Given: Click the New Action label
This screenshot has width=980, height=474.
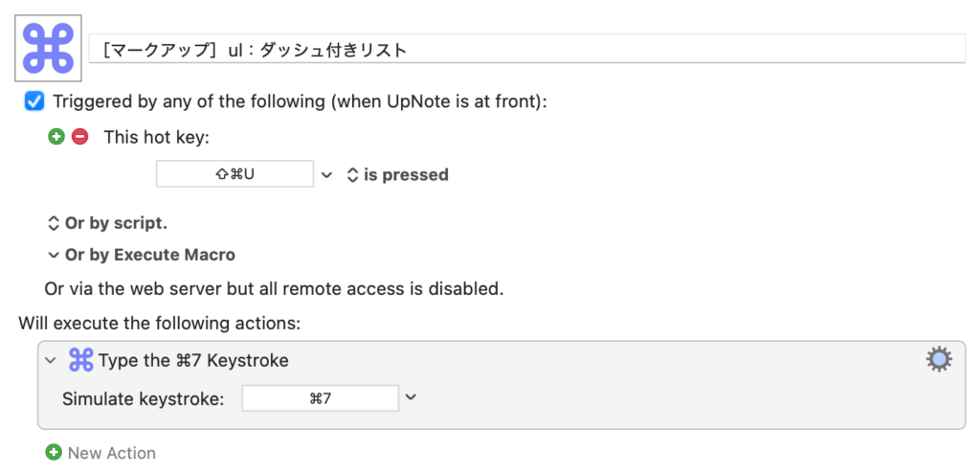Looking at the screenshot, I should tap(112, 453).
